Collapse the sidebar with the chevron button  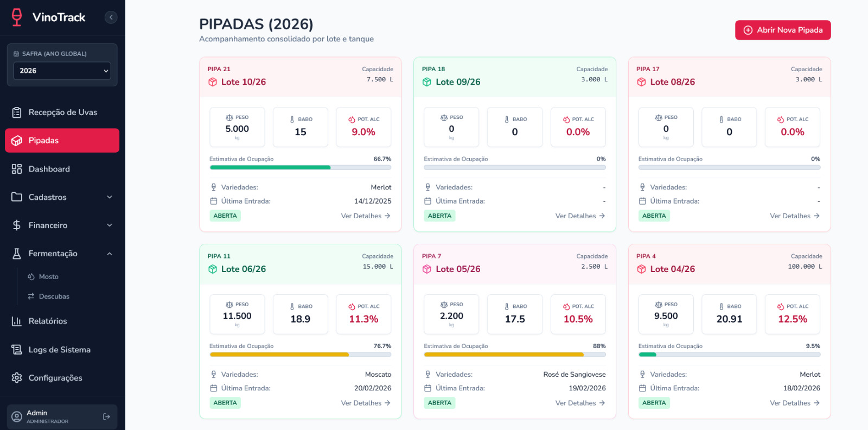tap(111, 17)
